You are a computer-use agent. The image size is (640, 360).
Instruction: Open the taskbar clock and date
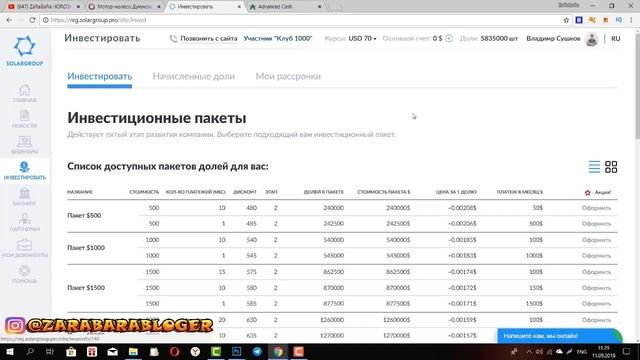coord(604,351)
